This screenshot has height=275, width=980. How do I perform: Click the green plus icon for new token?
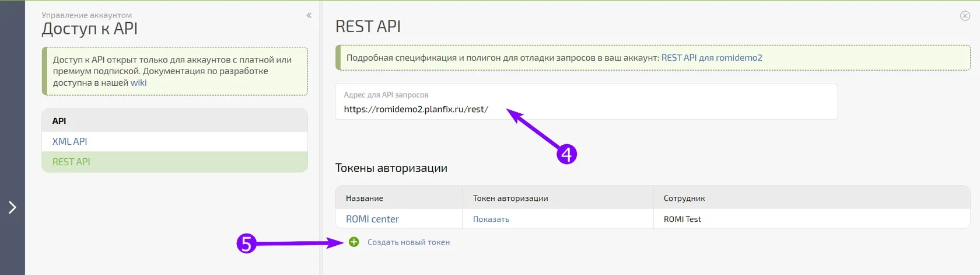354,242
